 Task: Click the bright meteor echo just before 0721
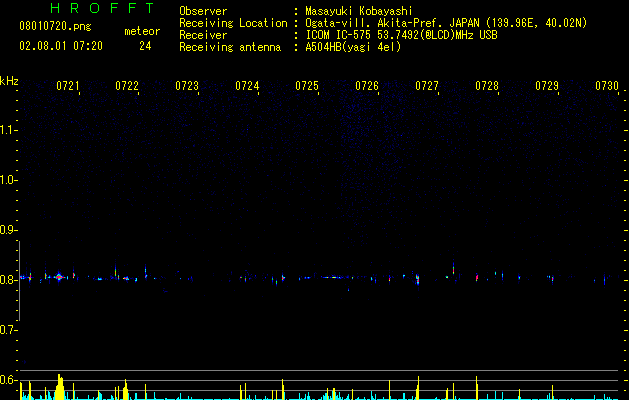point(59,277)
